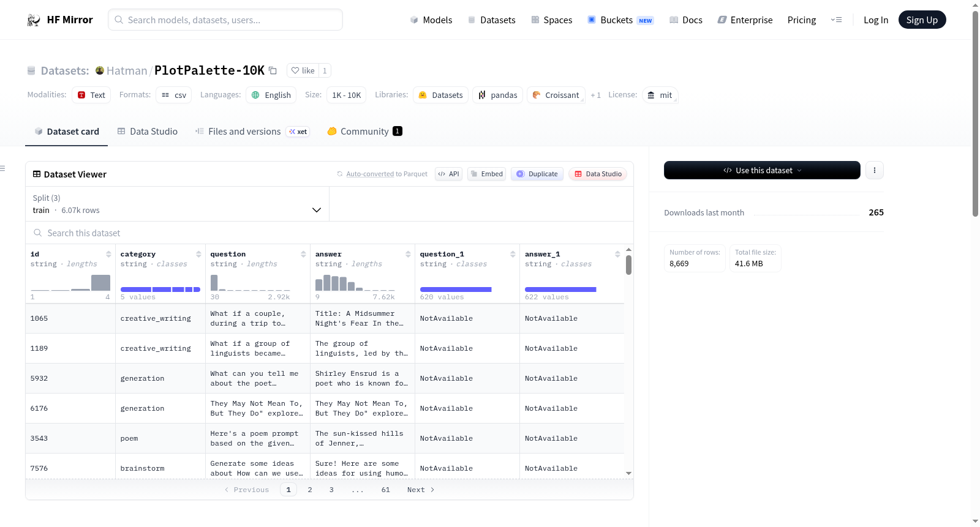This screenshot has width=980, height=527.
Task: Click the mit license tag
Action: point(660,95)
